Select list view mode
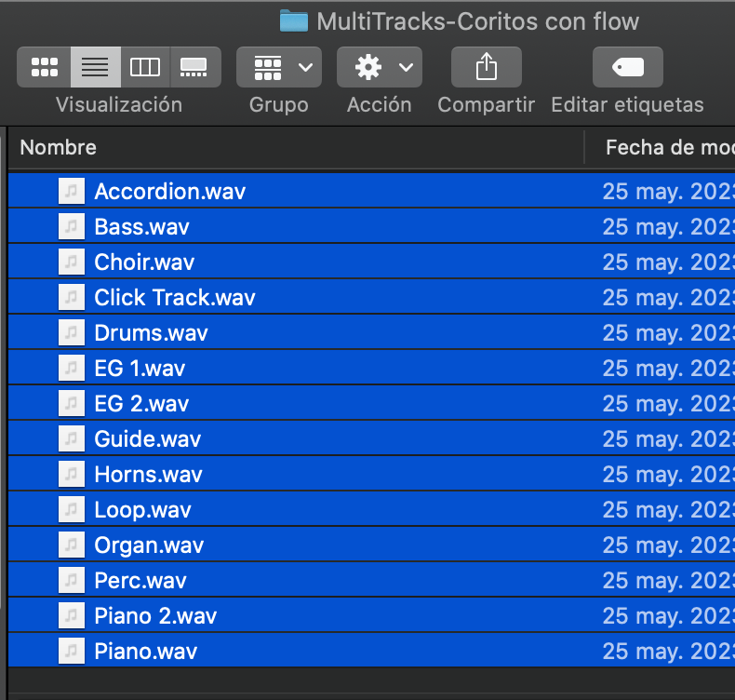 (x=96, y=67)
